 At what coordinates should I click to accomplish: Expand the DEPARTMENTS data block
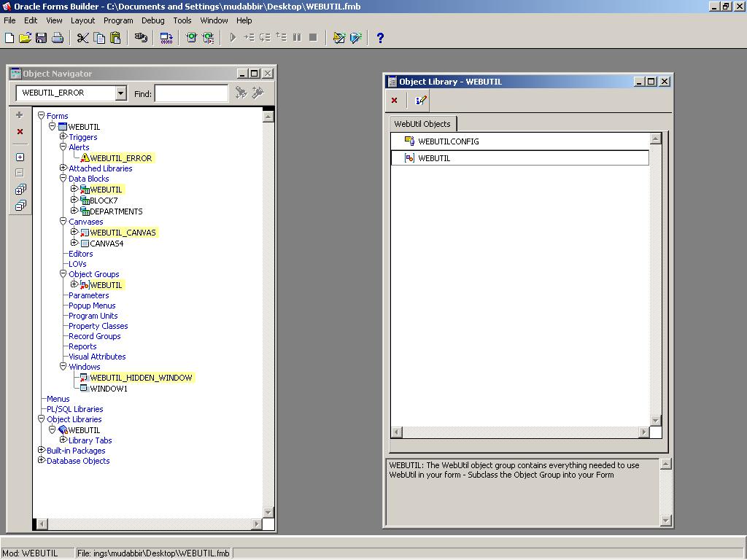coord(74,211)
